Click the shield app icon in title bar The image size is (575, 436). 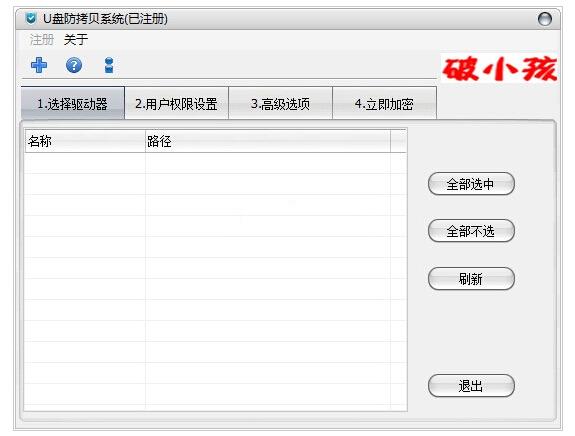(31, 18)
